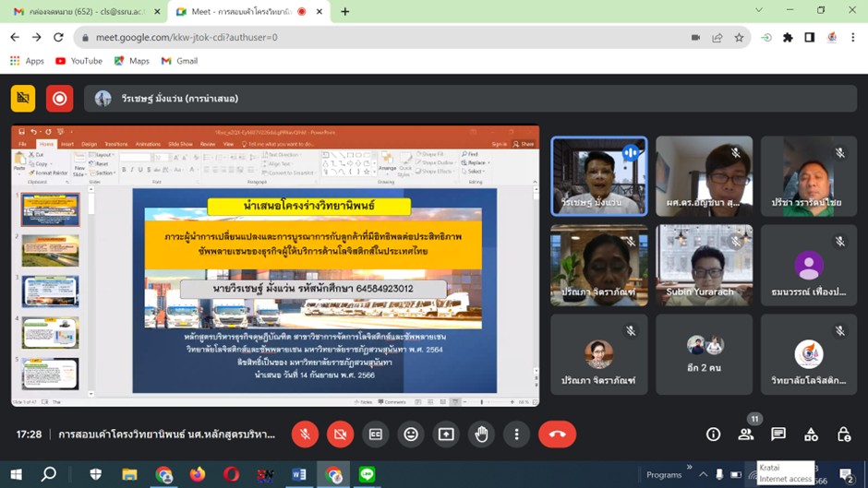Open Microsoft Word from the taskbar

click(299, 475)
